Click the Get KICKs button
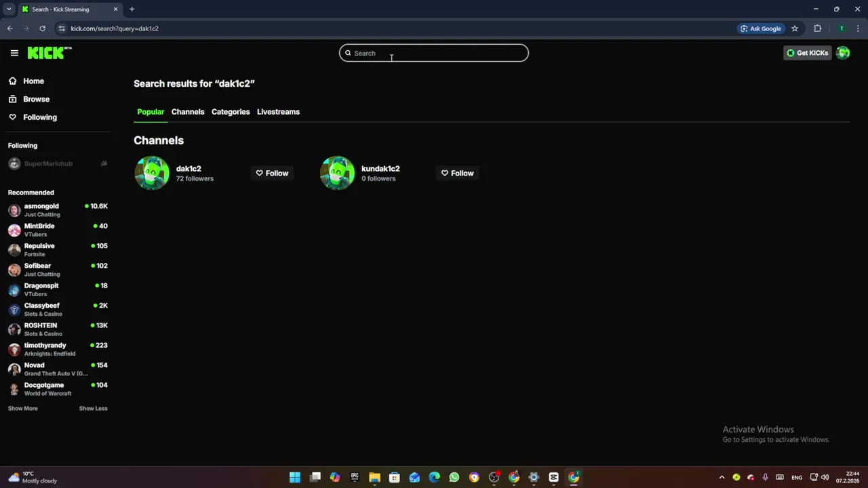Image resolution: width=868 pixels, height=488 pixels. click(807, 53)
